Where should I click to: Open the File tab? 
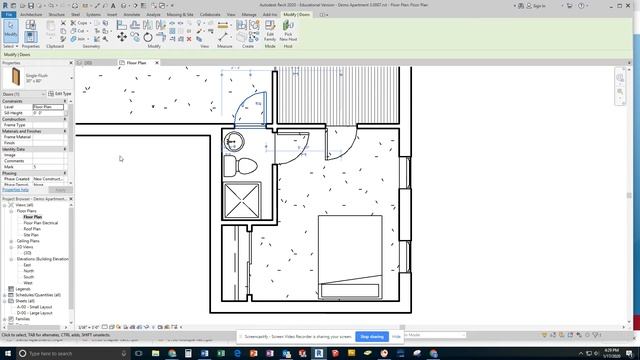(9, 15)
